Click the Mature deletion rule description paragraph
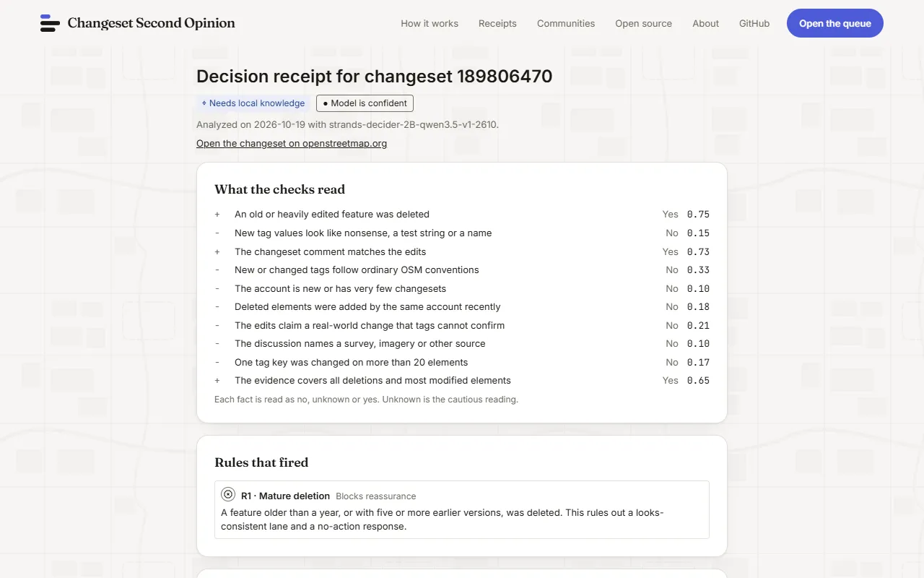Viewport: 924px width, 578px height. tap(442, 519)
